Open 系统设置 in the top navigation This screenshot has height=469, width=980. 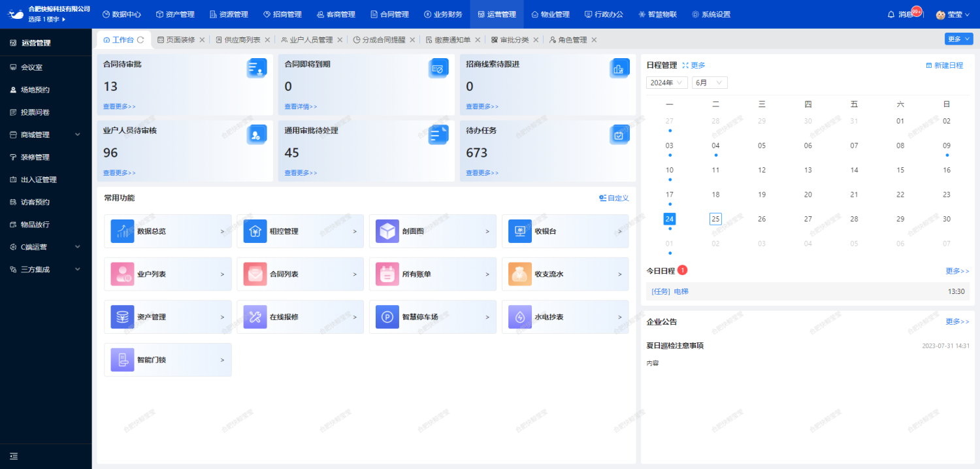711,14
